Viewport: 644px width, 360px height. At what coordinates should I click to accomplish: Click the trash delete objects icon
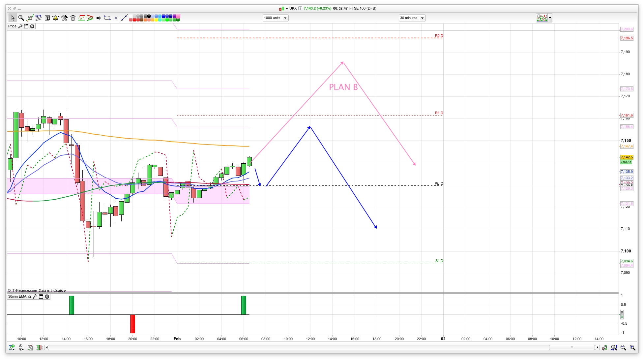pyautogui.click(x=73, y=18)
